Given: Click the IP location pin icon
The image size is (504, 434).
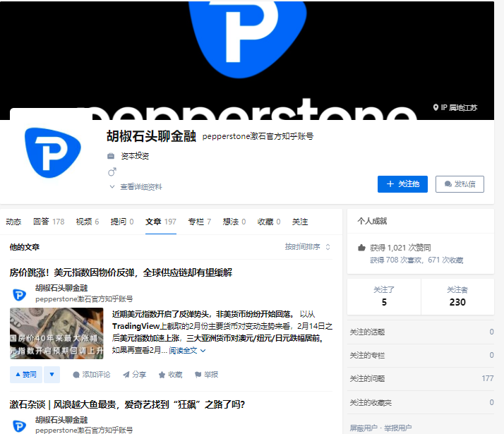Looking at the screenshot, I should [436, 107].
